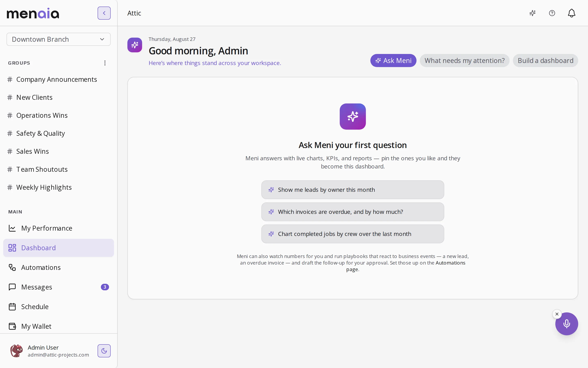Open the Operations Wins group
The width and height of the screenshot is (588, 368).
click(58, 115)
